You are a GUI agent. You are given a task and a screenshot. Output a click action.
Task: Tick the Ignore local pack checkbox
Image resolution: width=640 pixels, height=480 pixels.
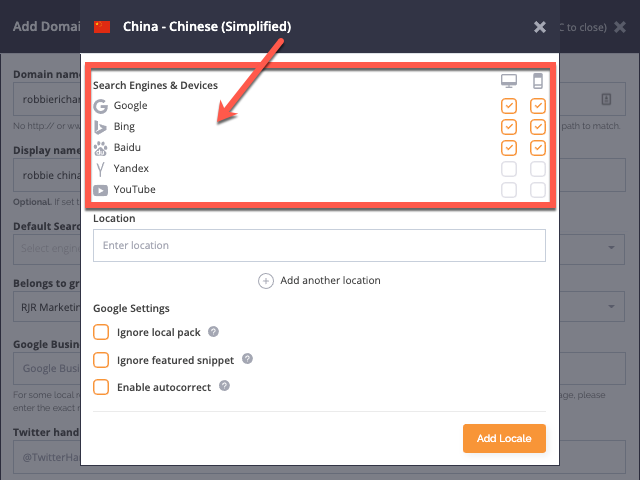pos(101,332)
